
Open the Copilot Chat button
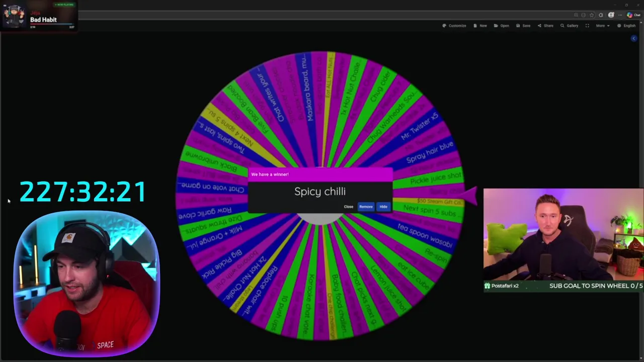633,15
